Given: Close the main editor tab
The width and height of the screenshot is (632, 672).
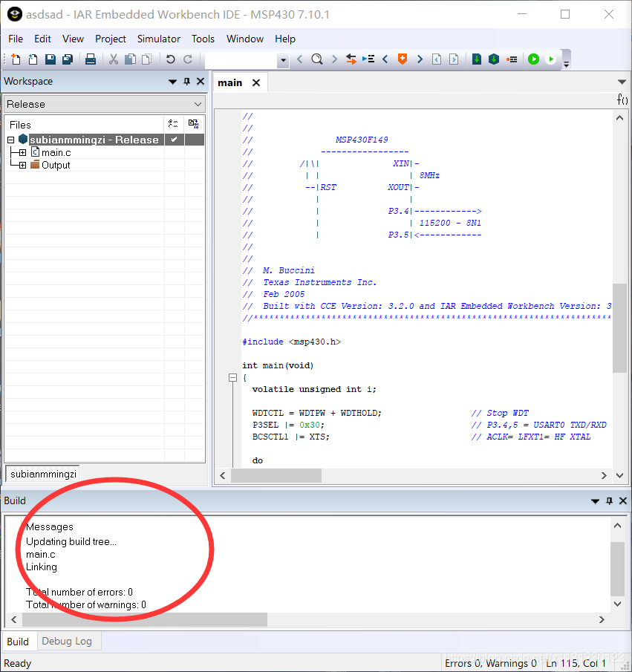Looking at the screenshot, I should pyautogui.click(x=256, y=82).
